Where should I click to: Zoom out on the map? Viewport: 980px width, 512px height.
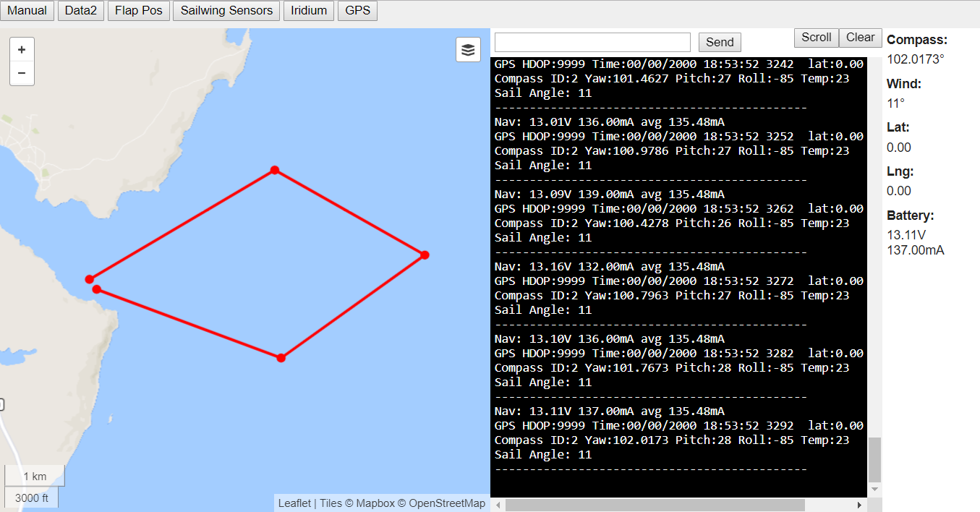pos(22,73)
